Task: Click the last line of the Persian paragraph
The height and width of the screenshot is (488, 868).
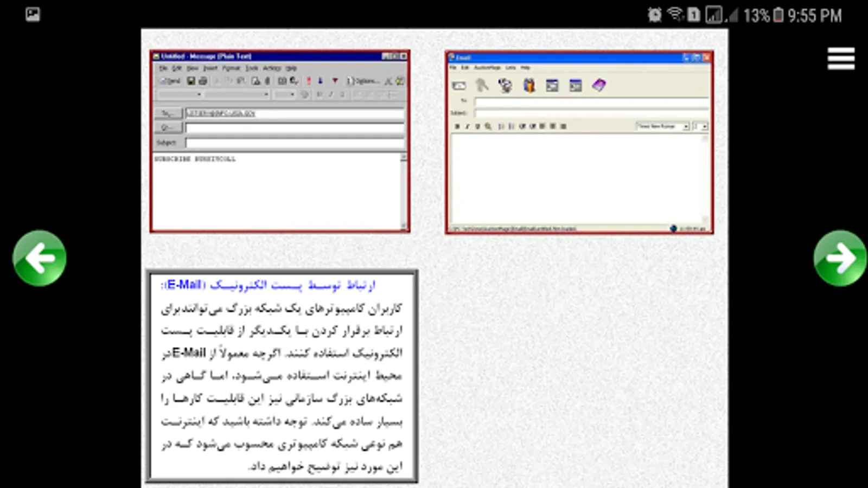Action: click(x=325, y=467)
